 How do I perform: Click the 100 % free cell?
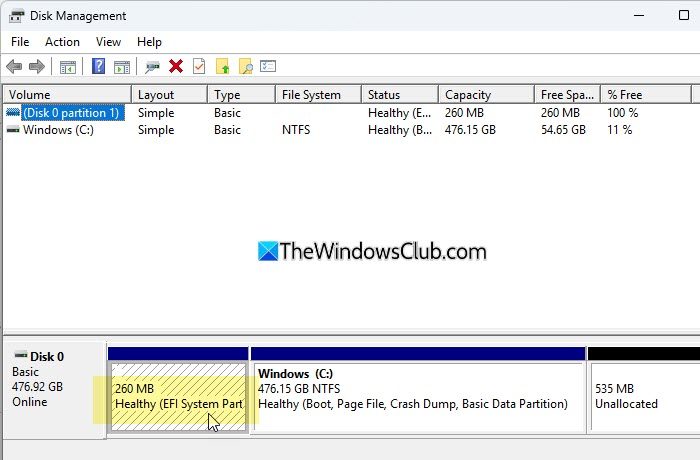click(x=622, y=113)
